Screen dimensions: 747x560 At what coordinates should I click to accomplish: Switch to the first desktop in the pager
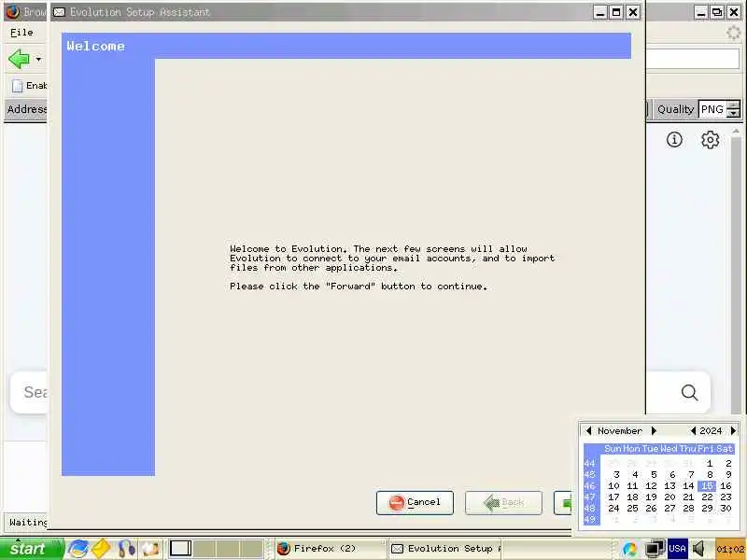(181, 549)
